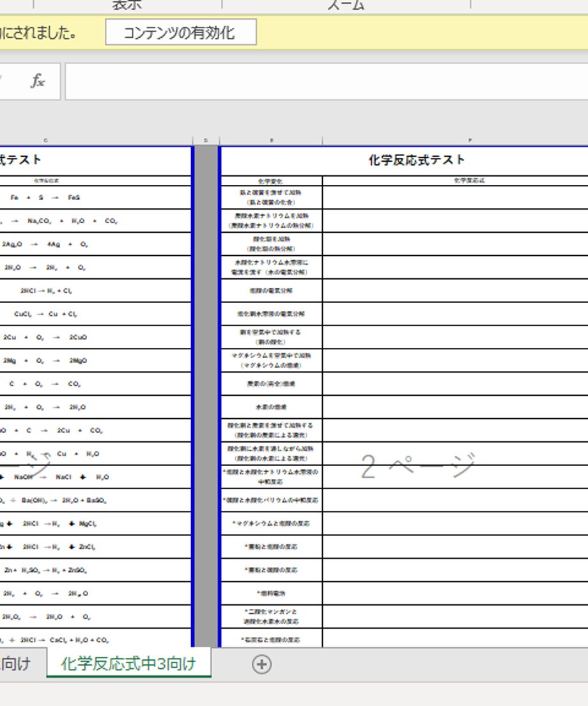Select the cell 2Mg + O2 → 2MgO
This screenshot has height=706, width=588.
pos(96,361)
